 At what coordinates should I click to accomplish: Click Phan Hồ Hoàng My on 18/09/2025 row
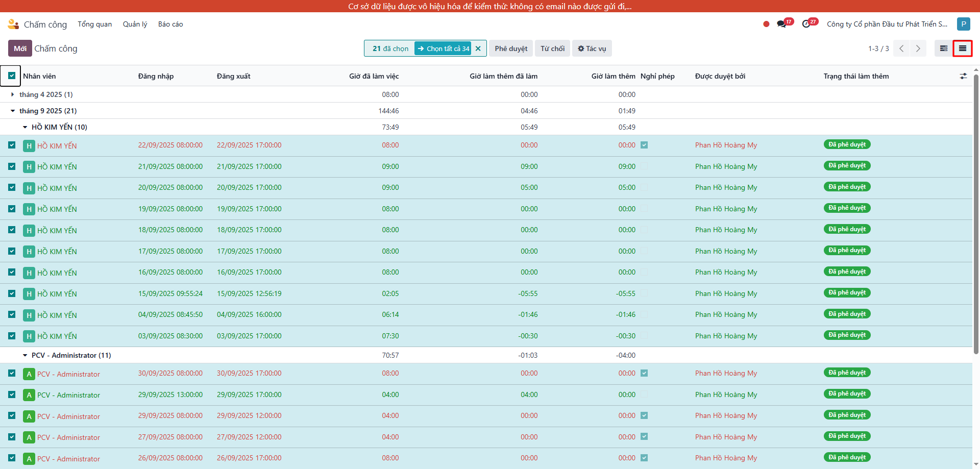point(726,230)
